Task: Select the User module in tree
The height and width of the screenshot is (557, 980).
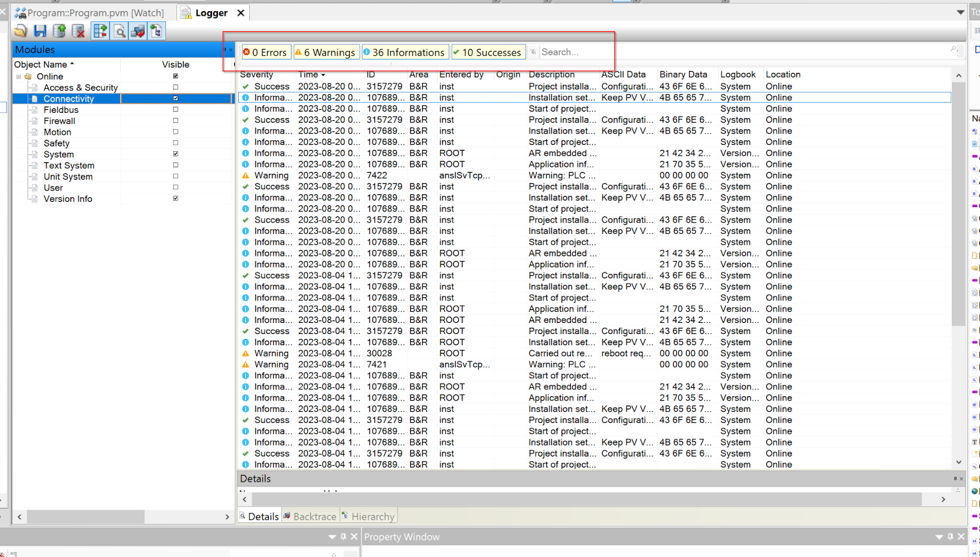Action: pos(53,188)
